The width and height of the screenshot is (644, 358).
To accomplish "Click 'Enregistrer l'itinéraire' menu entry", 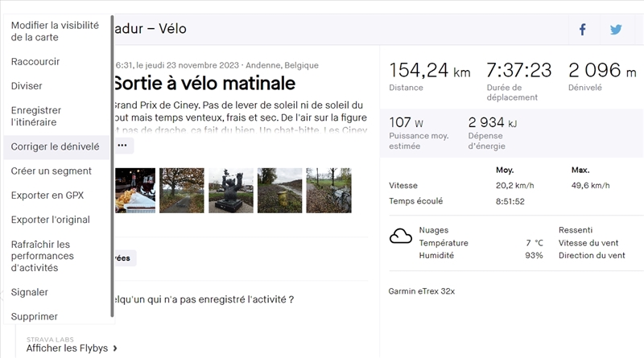I will click(x=36, y=116).
